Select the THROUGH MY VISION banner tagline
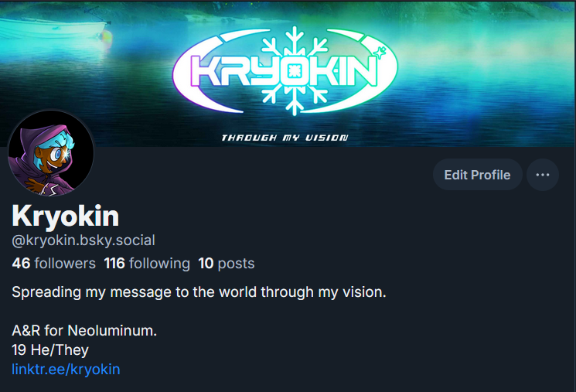The width and height of the screenshot is (576, 392). click(285, 138)
